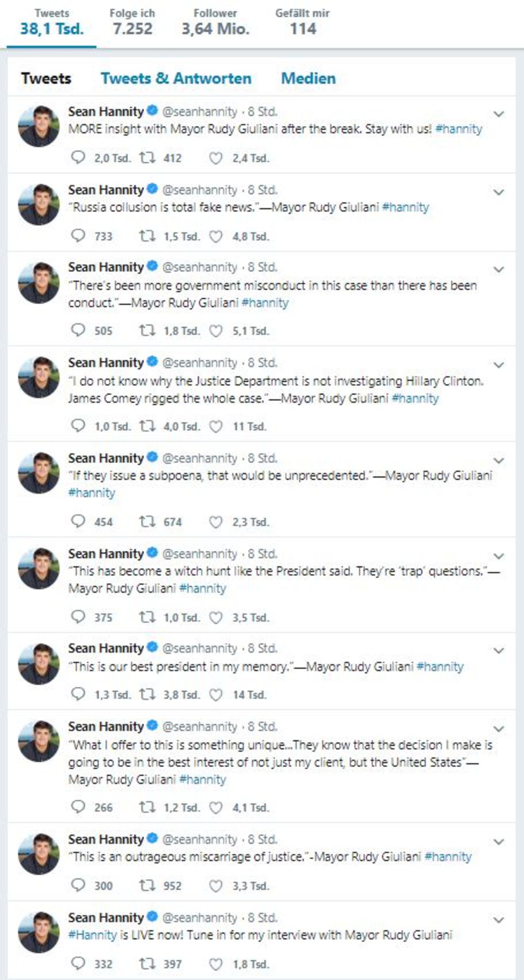The image size is (524, 980).
Task: Switch to Tweets & Antworten tab
Action: (176, 78)
